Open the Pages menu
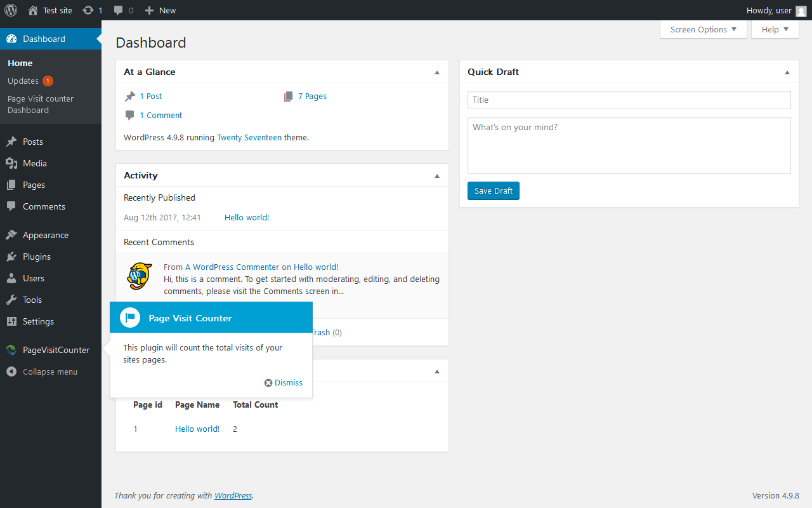The height and width of the screenshot is (508, 812). coord(51,185)
